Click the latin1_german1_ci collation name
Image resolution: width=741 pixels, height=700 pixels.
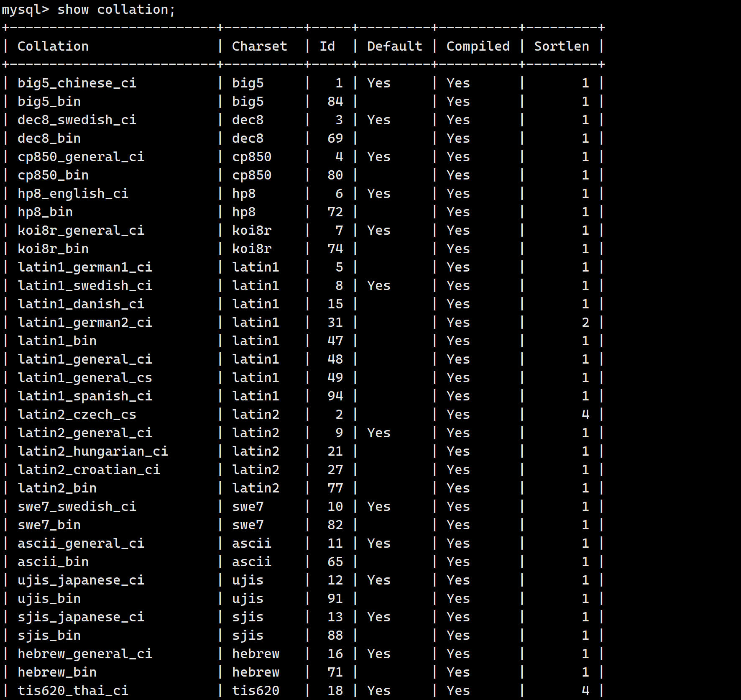click(x=85, y=267)
